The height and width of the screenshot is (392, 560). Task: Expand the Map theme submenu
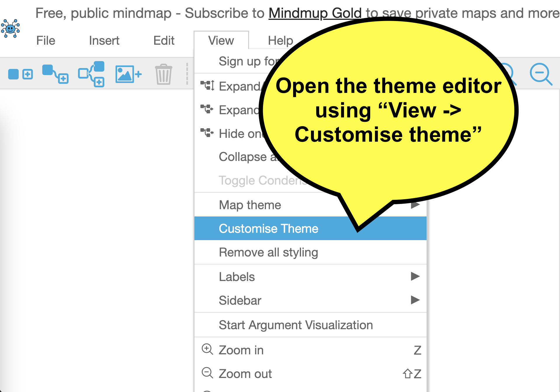click(310, 205)
